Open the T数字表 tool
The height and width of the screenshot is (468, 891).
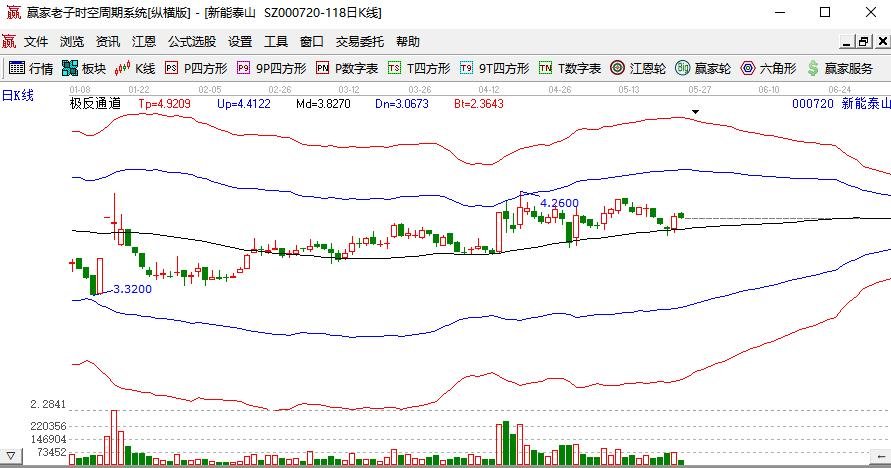tap(570, 69)
